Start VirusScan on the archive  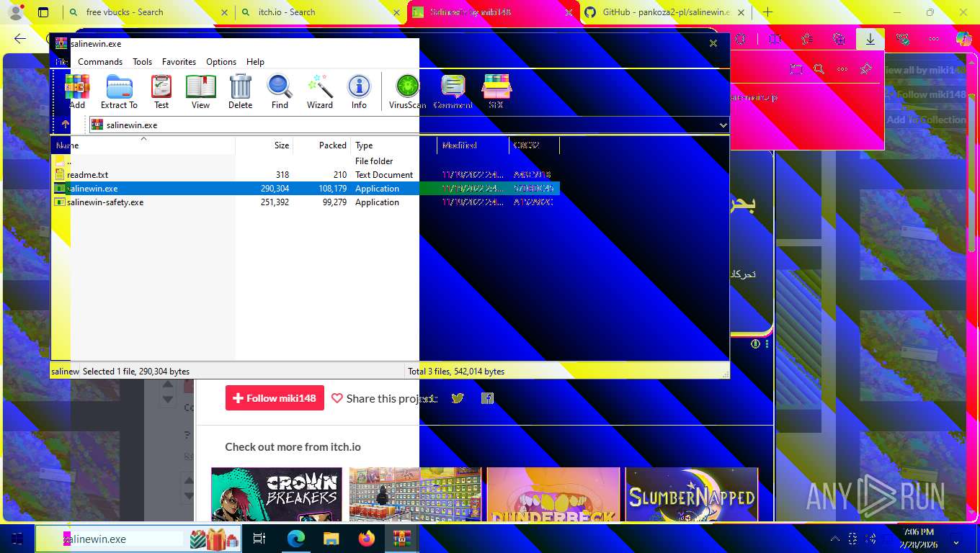tap(407, 91)
